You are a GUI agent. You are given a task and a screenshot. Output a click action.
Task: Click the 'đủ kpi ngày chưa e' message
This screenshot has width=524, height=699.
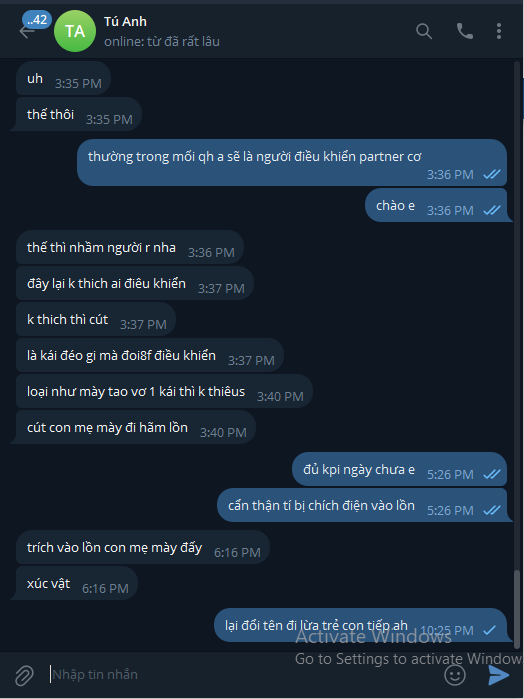(399, 469)
